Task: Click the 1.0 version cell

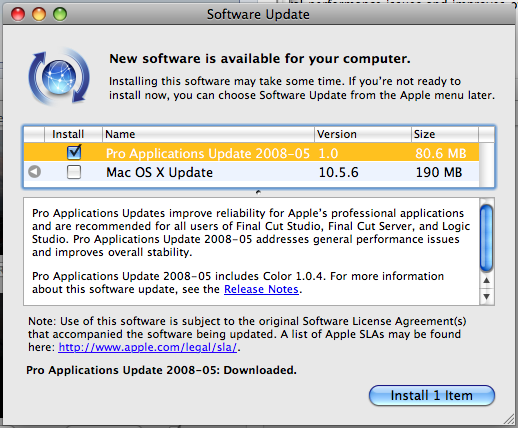Action: pos(328,153)
